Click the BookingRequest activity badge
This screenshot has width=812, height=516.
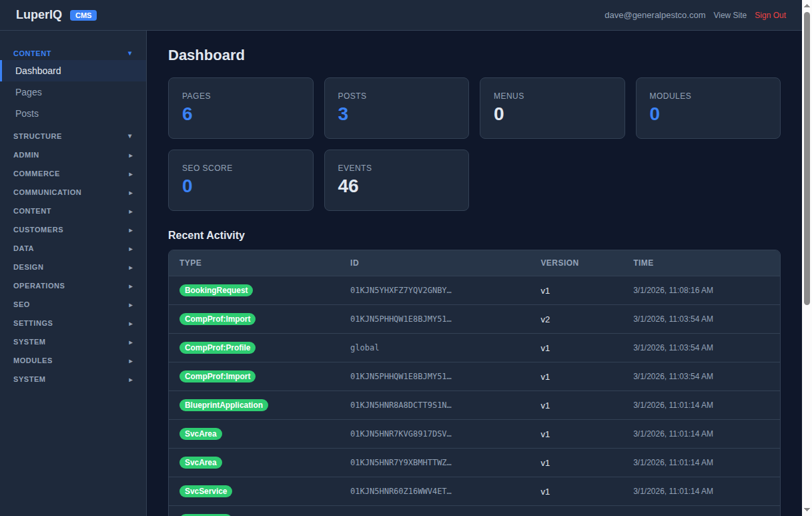pyautogui.click(x=216, y=290)
